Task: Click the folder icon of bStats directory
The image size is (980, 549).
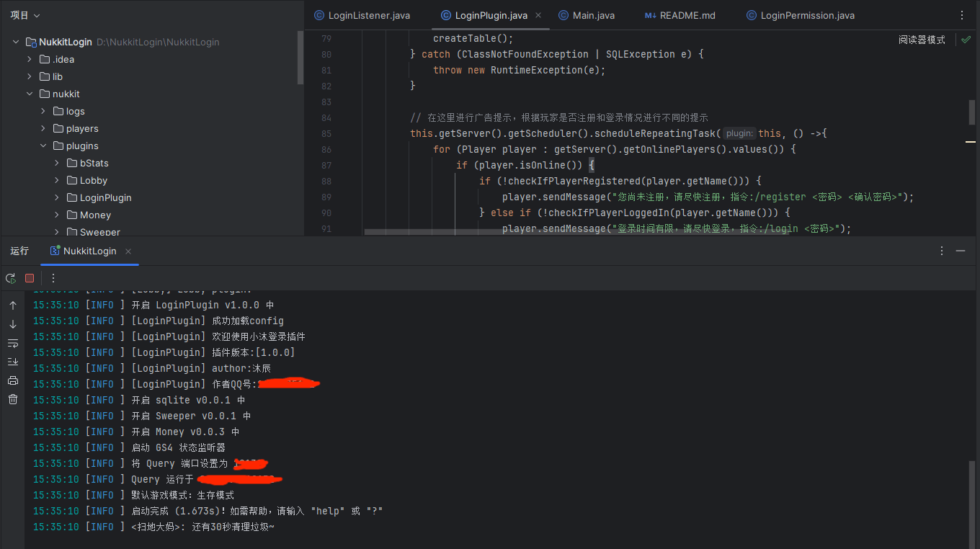Action: [72, 163]
